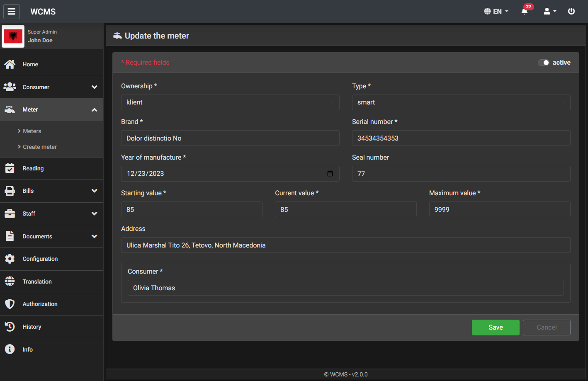588x381 pixels.
Task: Toggle the hamburger menu button
Action: [12, 12]
